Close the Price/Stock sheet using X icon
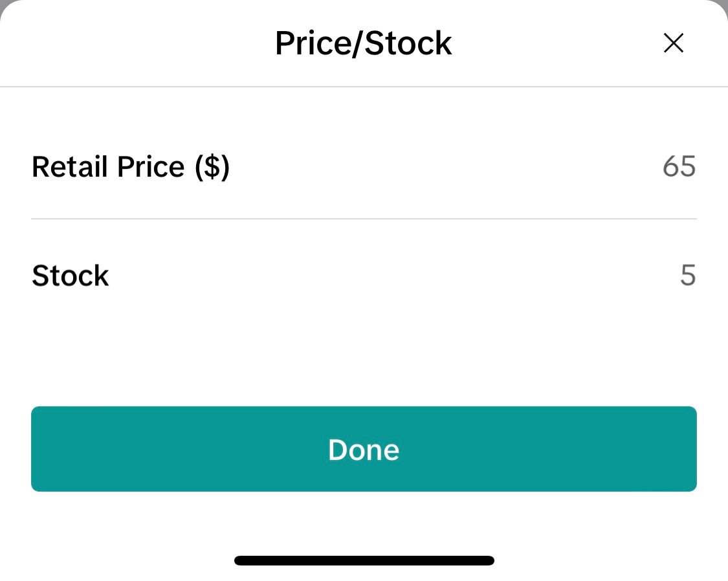Screen dimensions: 728x581 [673, 43]
